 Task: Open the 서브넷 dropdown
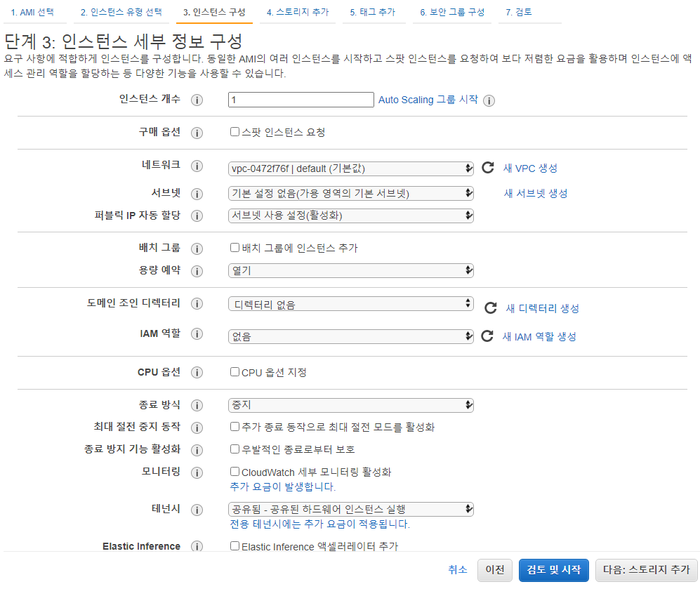tap(351, 193)
